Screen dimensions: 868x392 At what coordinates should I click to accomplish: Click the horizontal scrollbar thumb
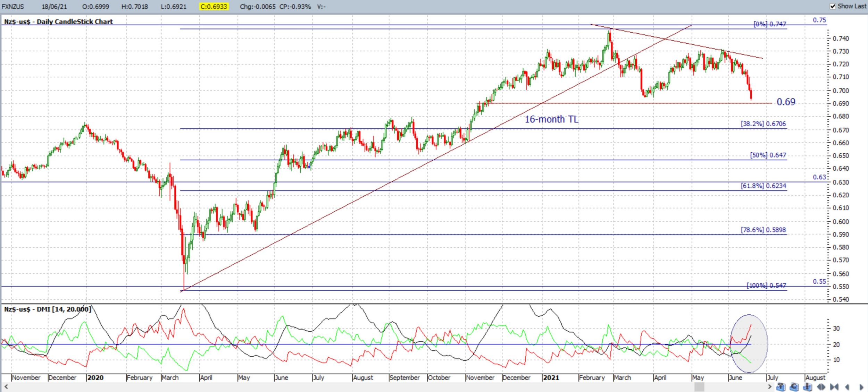click(699, 386)
